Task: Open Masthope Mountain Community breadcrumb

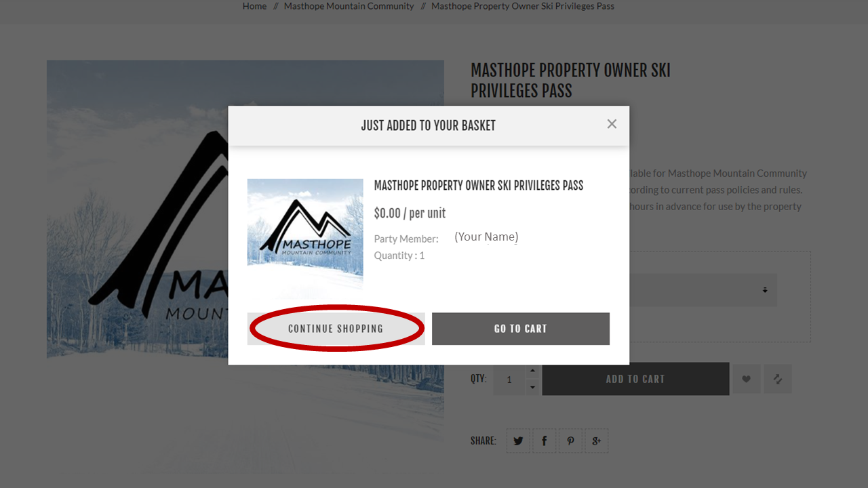Action: pyautogui.click(x=349, y=6)
